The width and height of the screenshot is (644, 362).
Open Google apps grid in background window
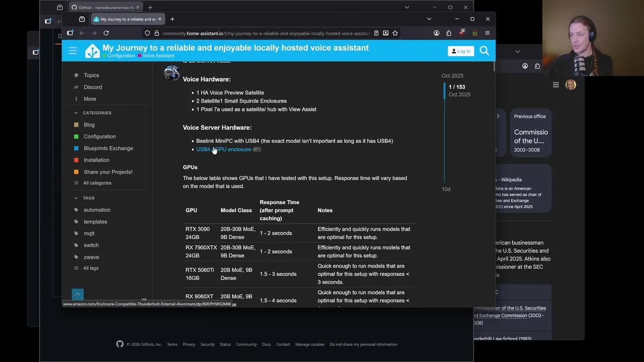tap(556, 85)
